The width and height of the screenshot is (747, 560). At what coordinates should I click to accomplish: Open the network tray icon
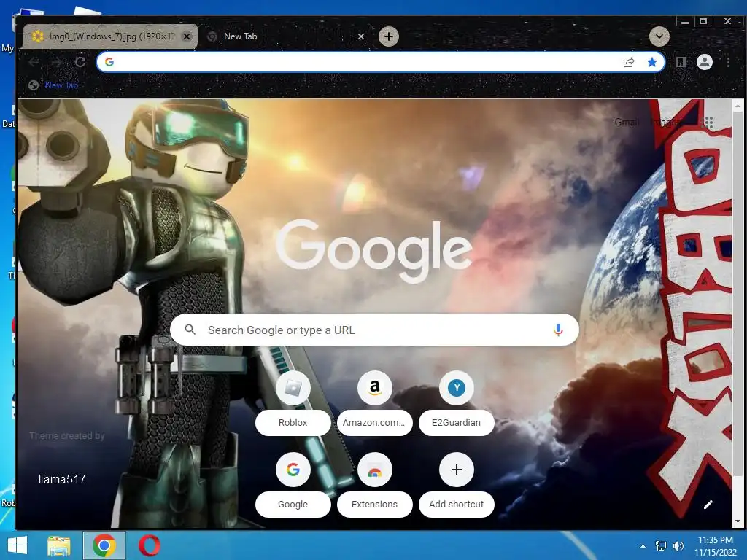pos(661,545)
